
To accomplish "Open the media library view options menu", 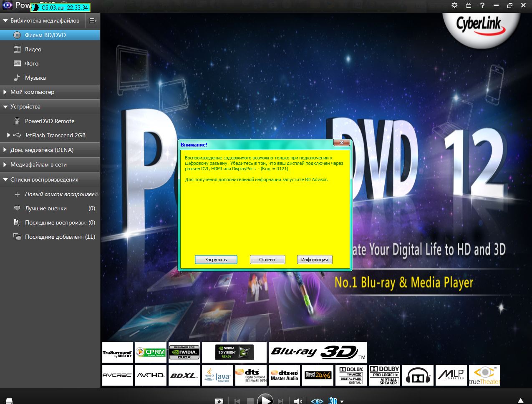I will [x=93, y=20].
